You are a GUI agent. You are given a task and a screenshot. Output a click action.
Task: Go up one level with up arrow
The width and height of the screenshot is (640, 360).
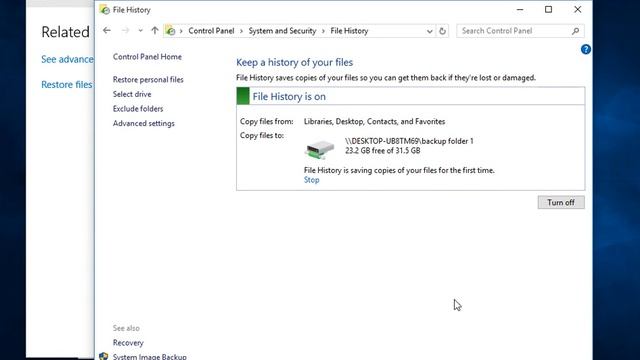[155, 31]
